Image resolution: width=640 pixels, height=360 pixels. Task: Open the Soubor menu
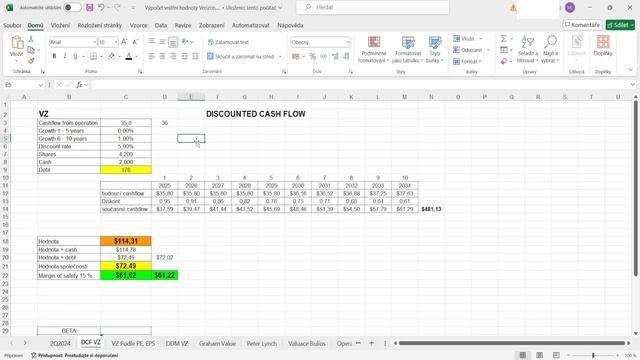[x=12, y=25]
